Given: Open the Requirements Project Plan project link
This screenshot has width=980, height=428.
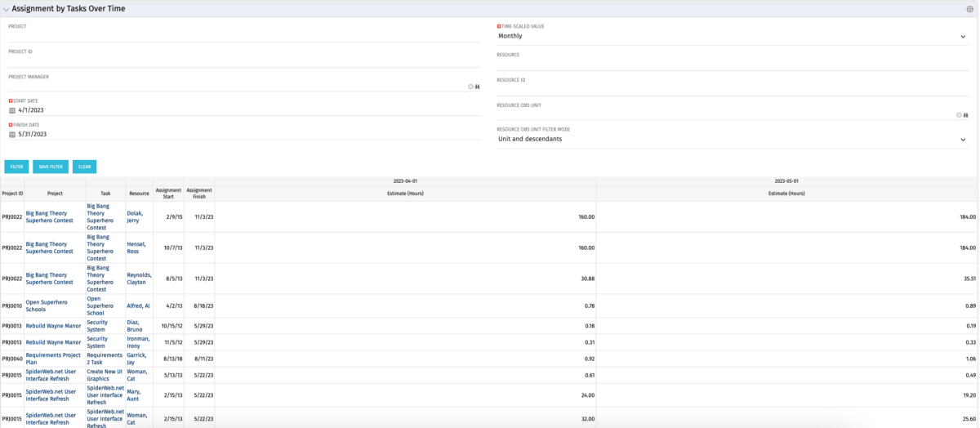Looking at the screenshot, I should coord(53,359).
